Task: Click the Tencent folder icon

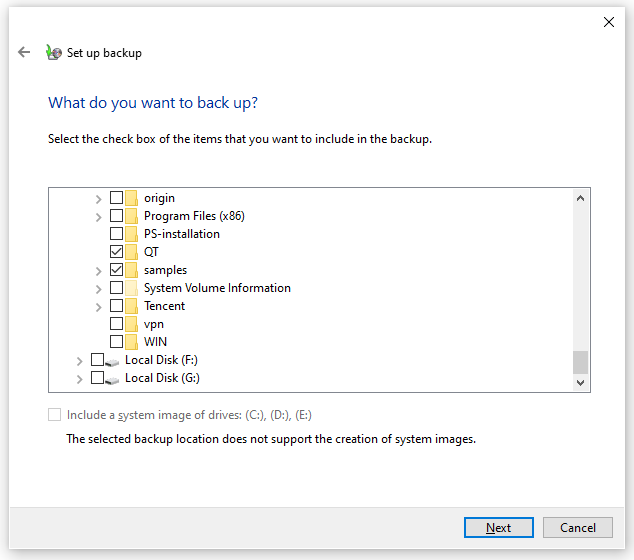Action: 131,306
